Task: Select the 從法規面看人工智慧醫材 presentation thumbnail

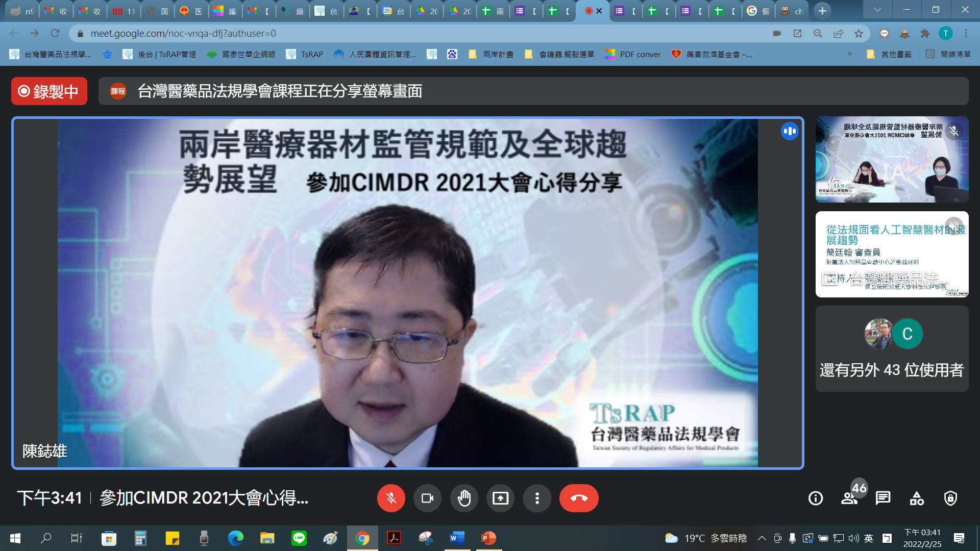Action: [892, 254]
